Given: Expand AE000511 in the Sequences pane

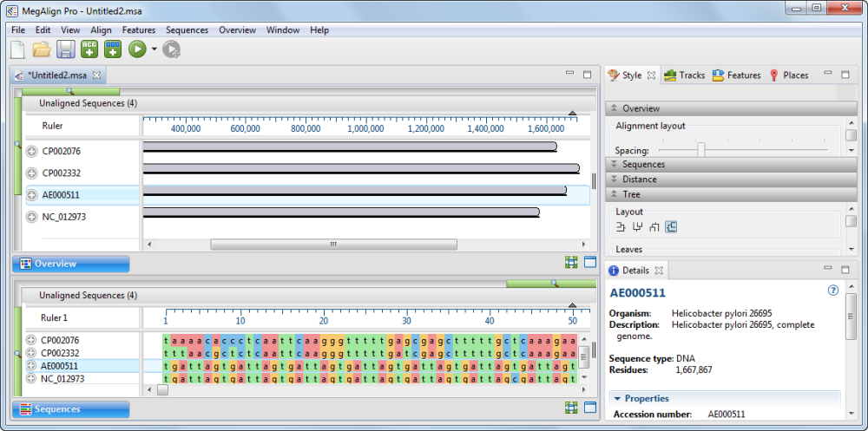Looking at the screenshot, I should coord(31,366).
